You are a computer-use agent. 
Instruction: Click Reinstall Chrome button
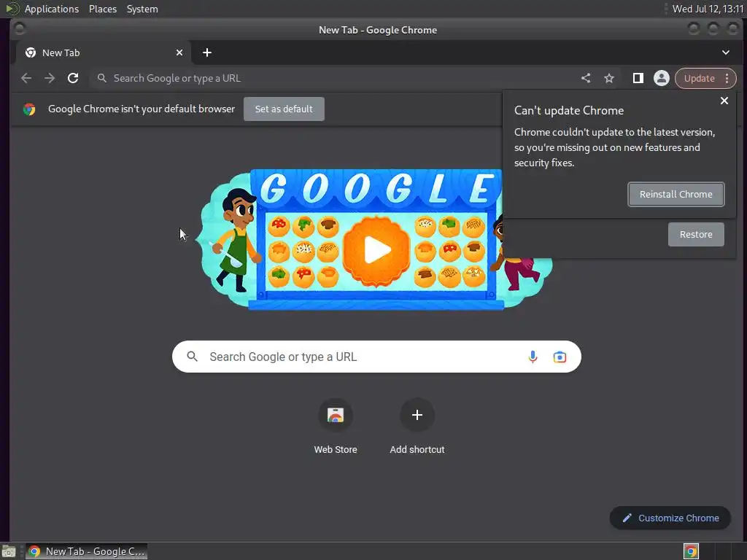coord(676,194)
